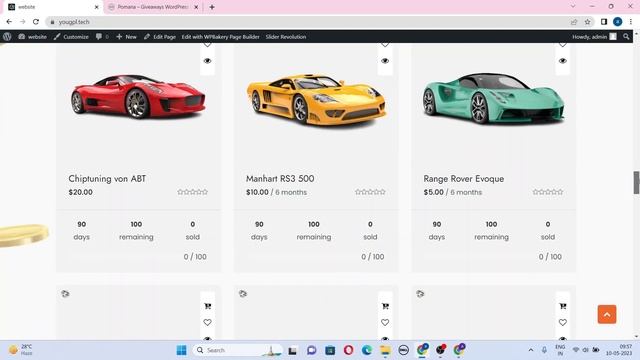Open the Dell app in taskbar
Image resolution: width=640 pixels, height=360 pixels.
click(x=403, y=350)
